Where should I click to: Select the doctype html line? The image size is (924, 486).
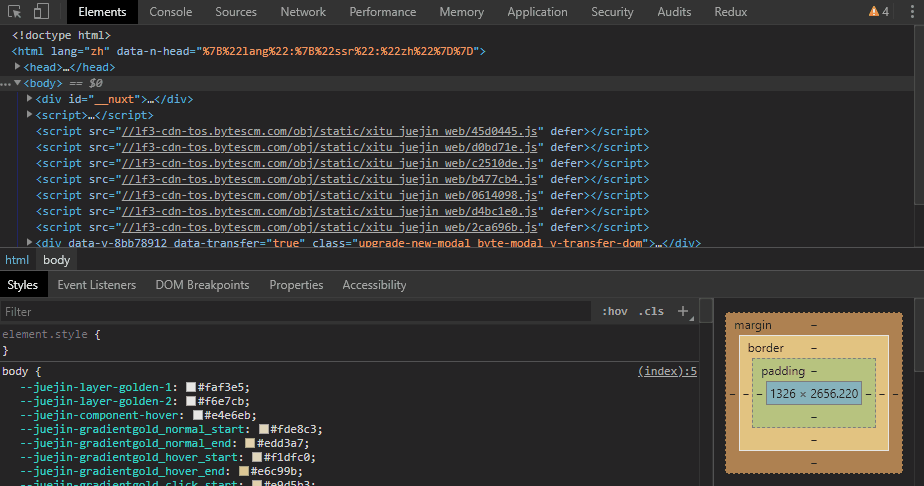[x=61, y=35]
